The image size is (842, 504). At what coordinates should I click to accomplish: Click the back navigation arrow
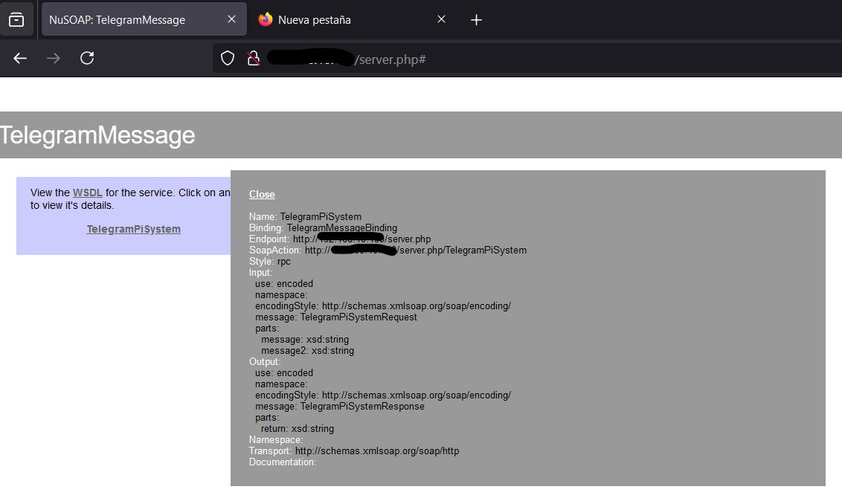coord(19,58)
